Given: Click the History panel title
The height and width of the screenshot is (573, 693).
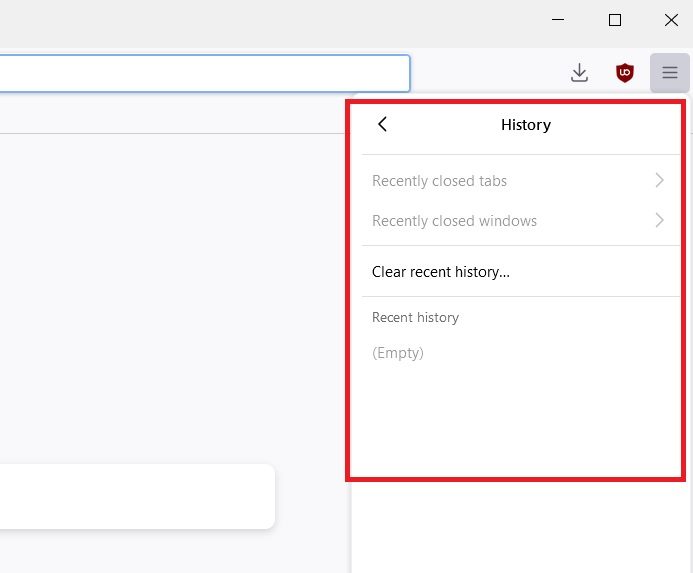Looking at the screenshot, I should [526, 125].
